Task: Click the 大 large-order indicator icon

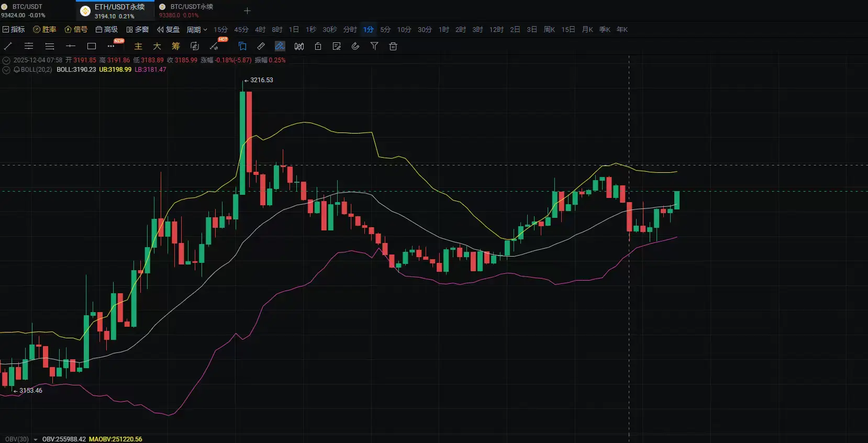Action: (x=157, y=46)
